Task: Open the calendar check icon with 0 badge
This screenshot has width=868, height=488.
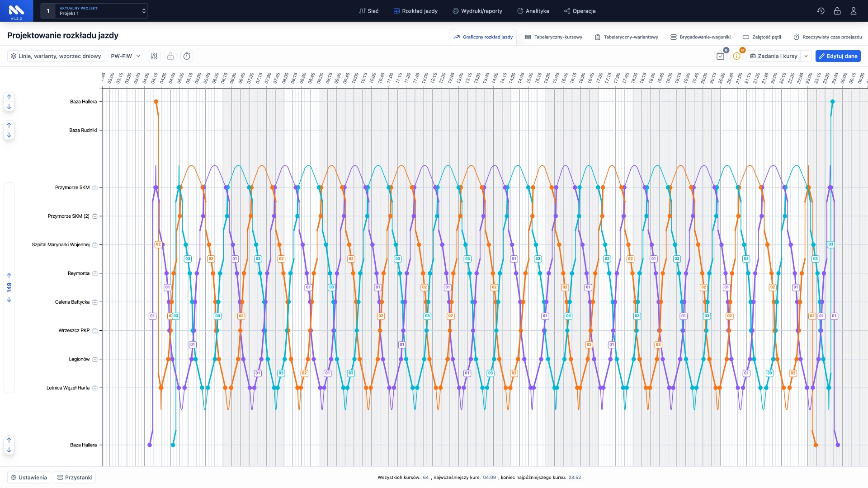Action: (720, 56)
